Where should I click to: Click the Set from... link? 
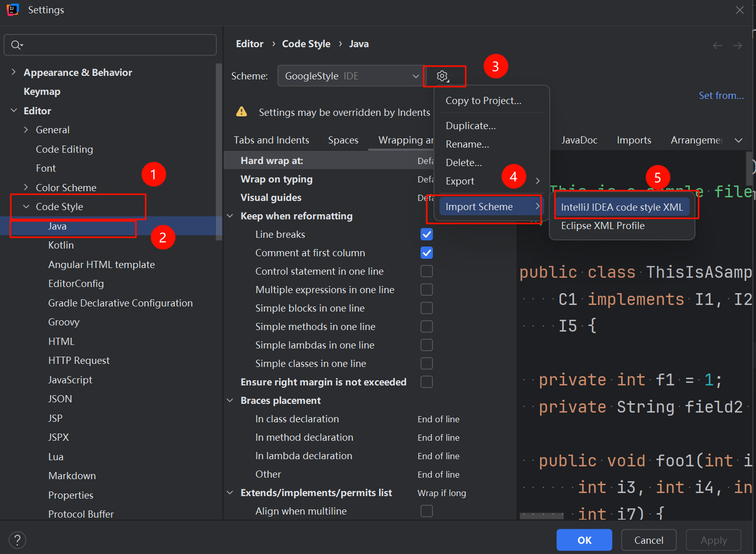tap(721, 95)
